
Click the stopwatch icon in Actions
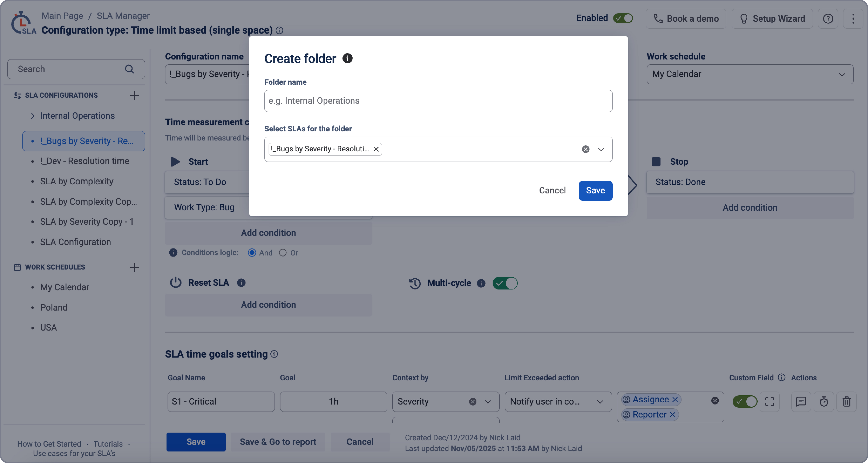point(823,401)
